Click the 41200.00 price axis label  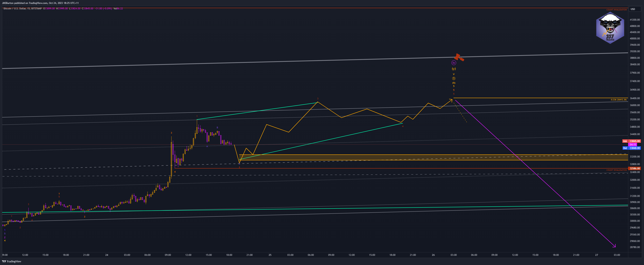(635, 19)
